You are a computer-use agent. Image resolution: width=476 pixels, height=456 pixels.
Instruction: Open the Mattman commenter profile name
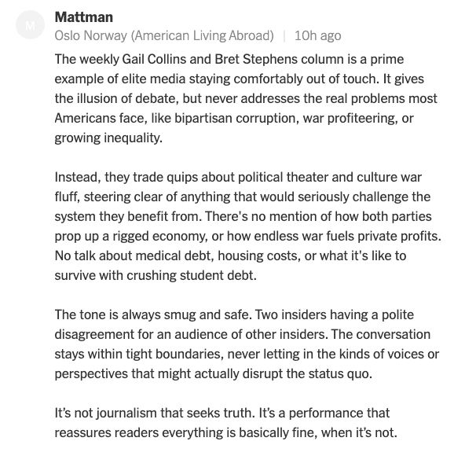tap(84, 17)
